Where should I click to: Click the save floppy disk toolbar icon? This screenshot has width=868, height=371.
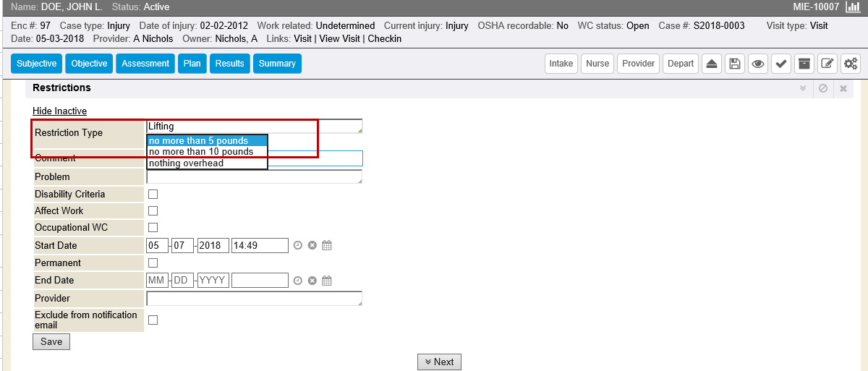click(734, 64)
